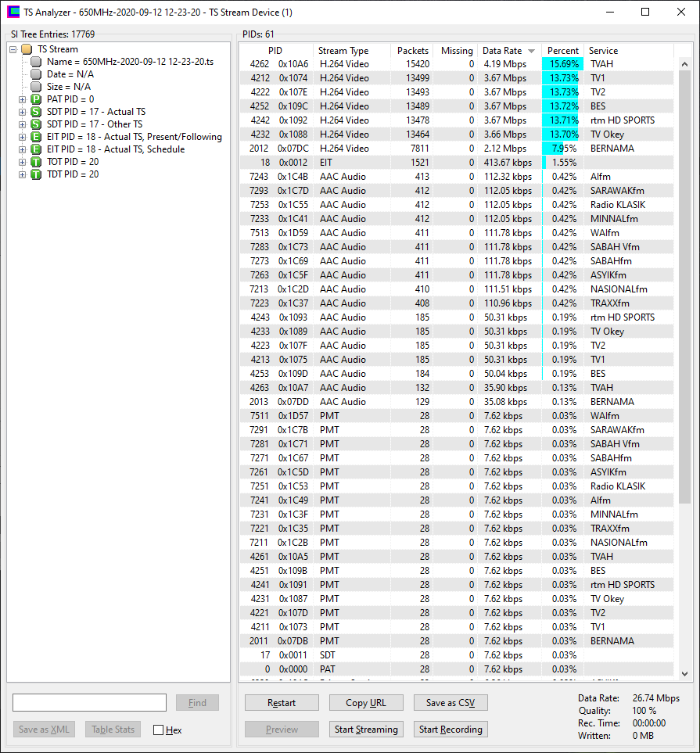Image resolution: width=700 pixels, height=753 pixels.
Task: Click the Save as CSV button
Action: (x=451, y=702)
